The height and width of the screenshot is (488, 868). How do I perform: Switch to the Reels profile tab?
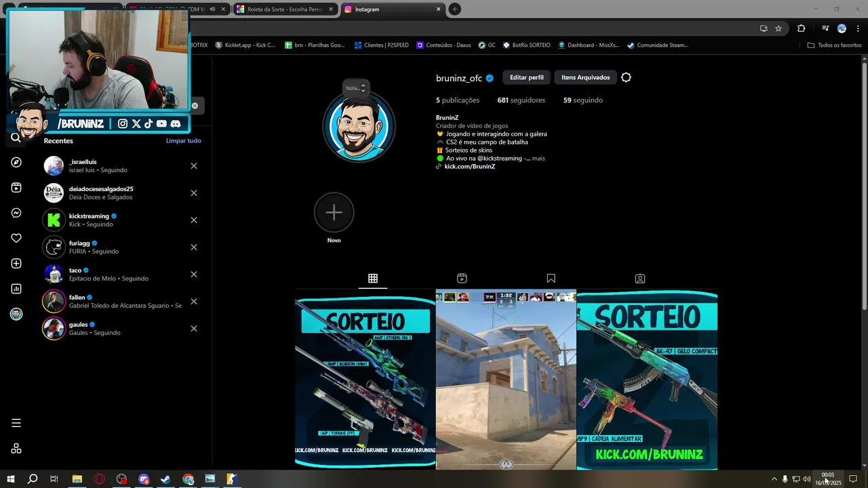pyautogui.click(x=462, y=279)
